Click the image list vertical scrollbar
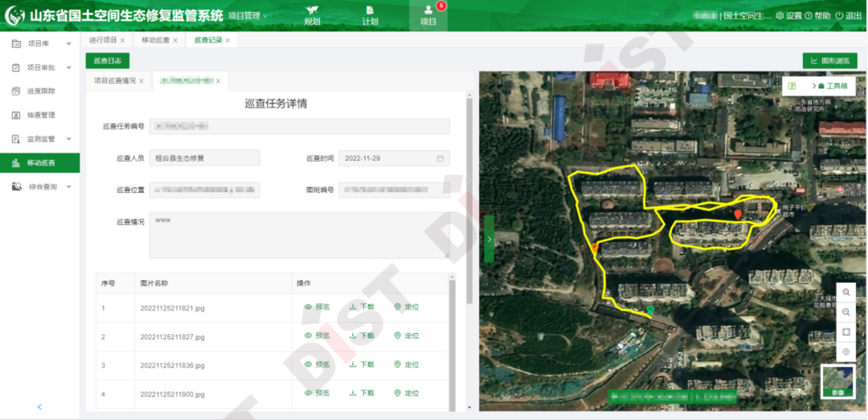 tap(452, 343)
